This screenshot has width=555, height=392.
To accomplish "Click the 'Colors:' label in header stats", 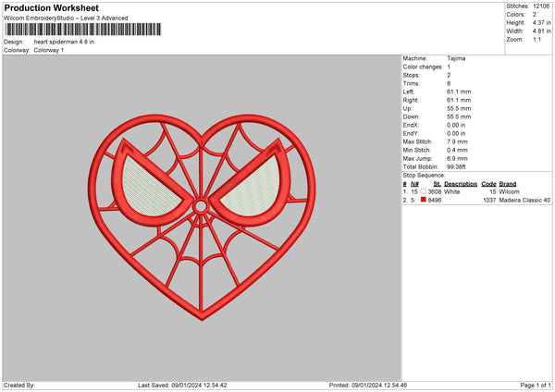I will coord(515,15).
